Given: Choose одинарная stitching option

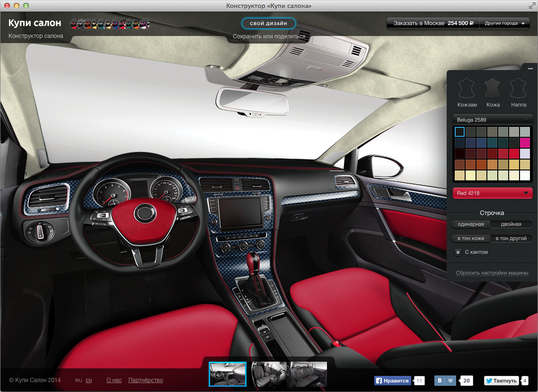Looking at the screenshot, I should 470,224.
